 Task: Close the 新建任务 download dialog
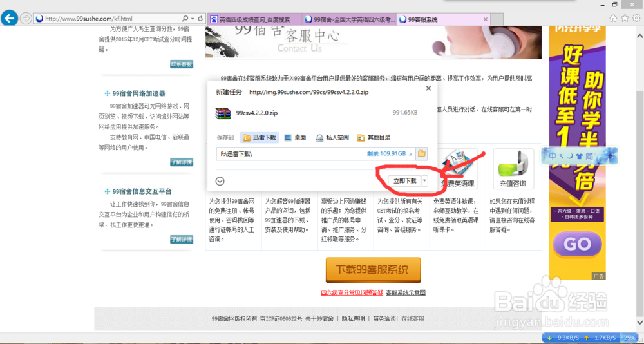coord(428,88)
